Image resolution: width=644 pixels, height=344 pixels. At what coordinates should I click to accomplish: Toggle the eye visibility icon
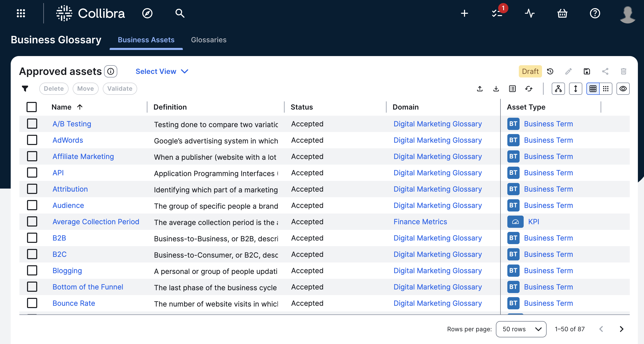(623, 89)
